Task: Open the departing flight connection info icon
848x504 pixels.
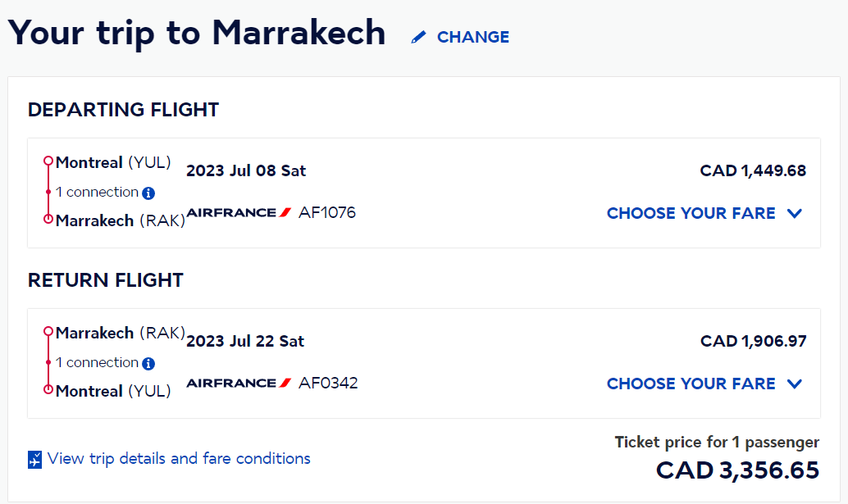Action: tap(148, 193)
